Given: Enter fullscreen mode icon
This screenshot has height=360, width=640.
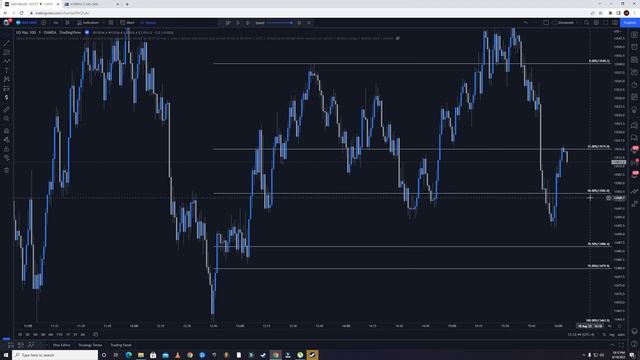Looking at the screenshot, I should 605,23.
